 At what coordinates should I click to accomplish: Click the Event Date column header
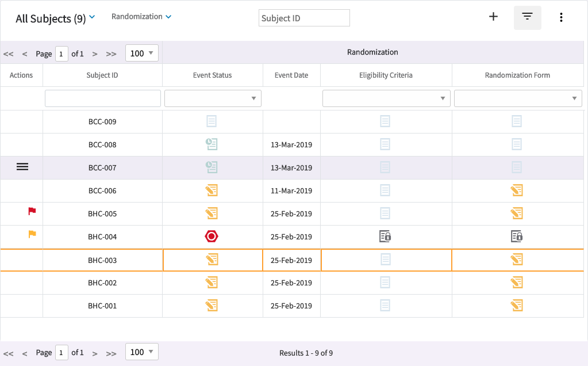pyautogui.click(x=291, y=75)
